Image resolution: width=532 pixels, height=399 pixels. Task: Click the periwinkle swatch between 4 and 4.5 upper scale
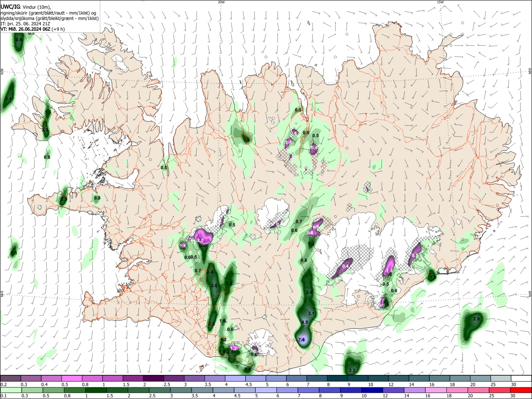tap(235, 379)
